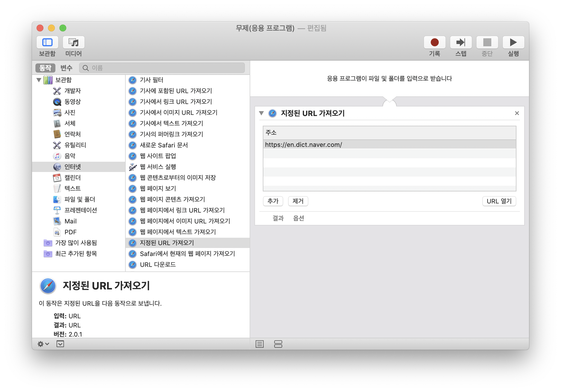Collapse the 지정된 URL 가져오기 action
Screen dimensions: 561x392
pyautogui.click(x=261, y=113)
